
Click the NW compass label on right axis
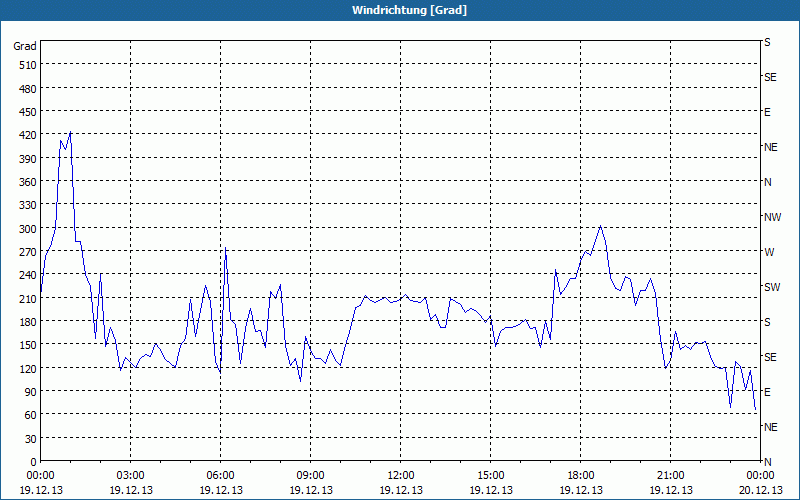click(772, 217)
